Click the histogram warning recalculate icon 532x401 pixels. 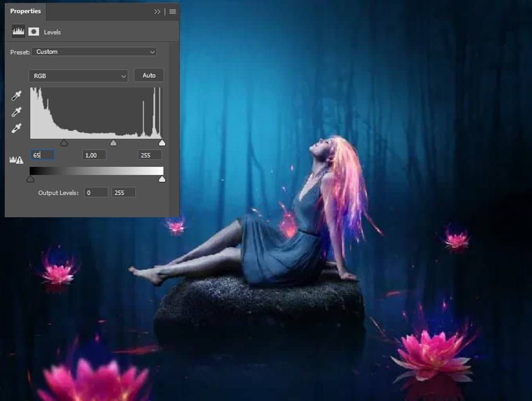(16, 160)
